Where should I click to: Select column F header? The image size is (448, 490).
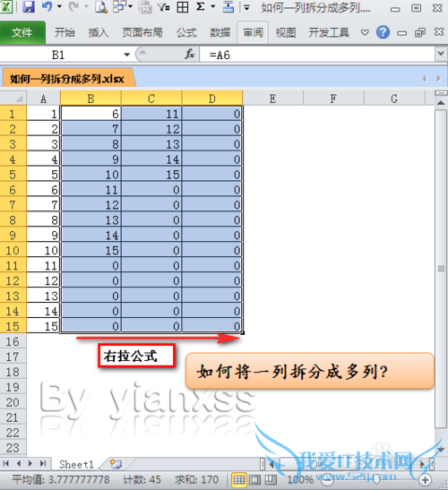(333, 99)
